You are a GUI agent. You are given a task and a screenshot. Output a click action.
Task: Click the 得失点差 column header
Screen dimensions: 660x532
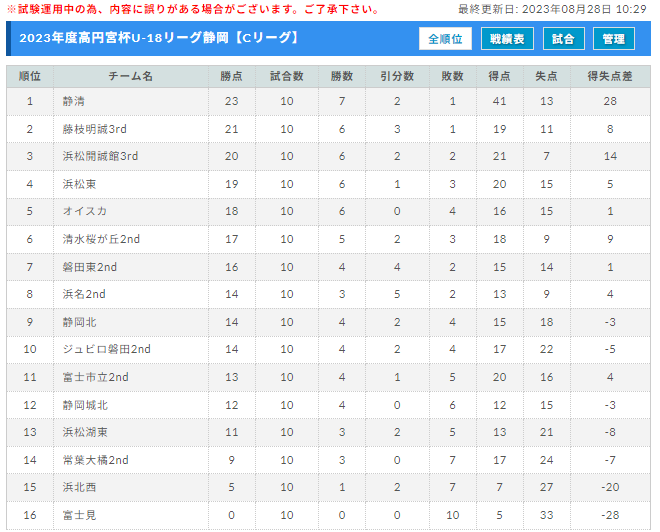click(610, 76)
